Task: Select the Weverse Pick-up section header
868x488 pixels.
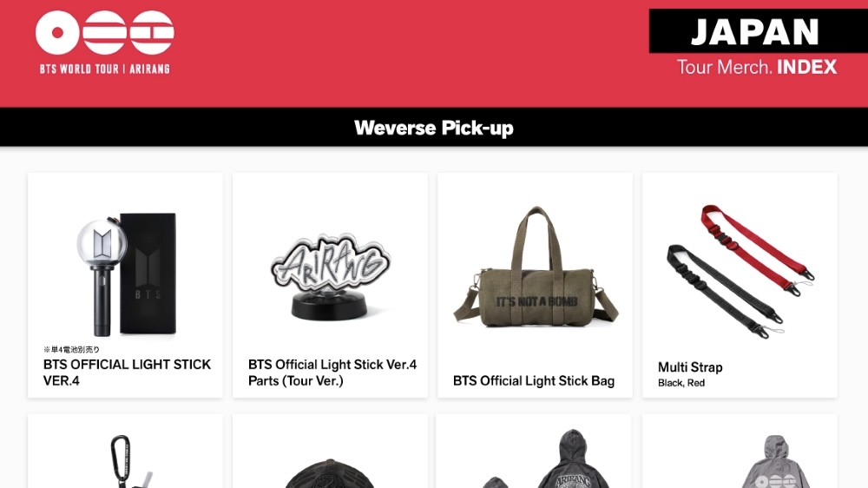Action: tap(434, 128)
